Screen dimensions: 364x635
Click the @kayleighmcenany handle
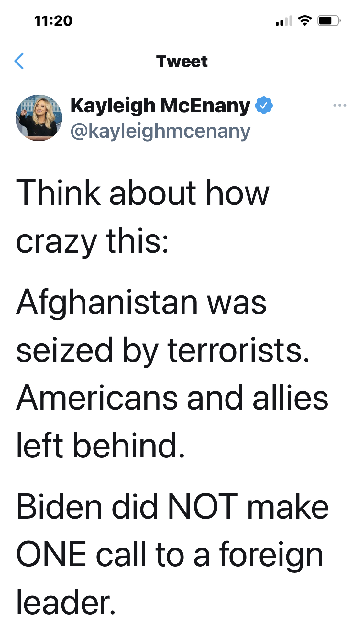point(160,131)
